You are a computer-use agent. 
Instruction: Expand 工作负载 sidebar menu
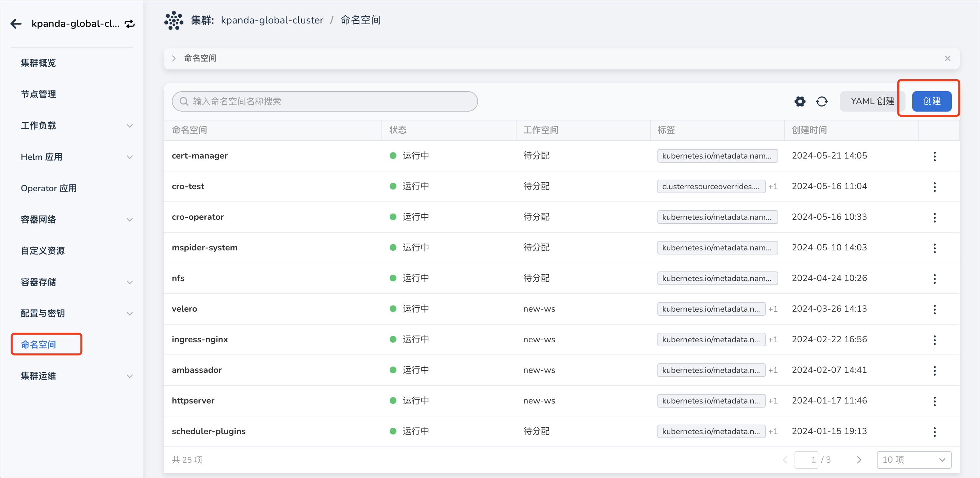[x=129, y=126]
